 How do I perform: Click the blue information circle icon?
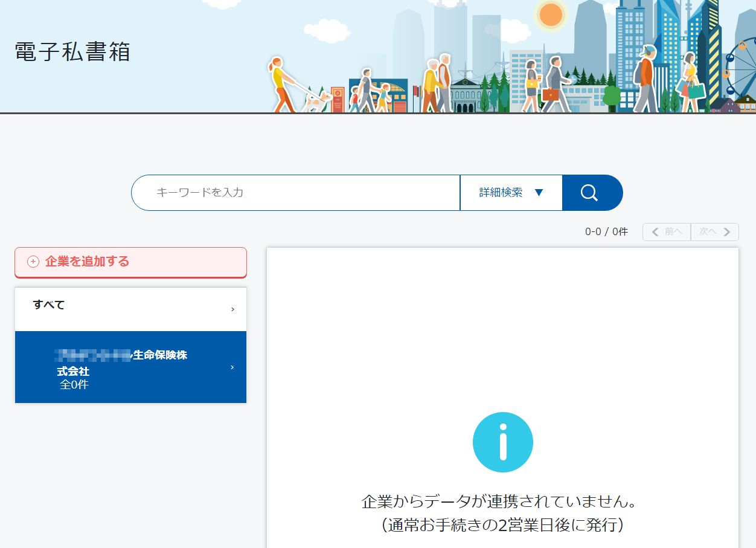point(502,442)
